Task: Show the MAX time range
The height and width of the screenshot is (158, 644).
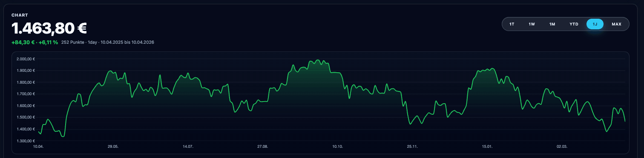Action: click(617, 24)
